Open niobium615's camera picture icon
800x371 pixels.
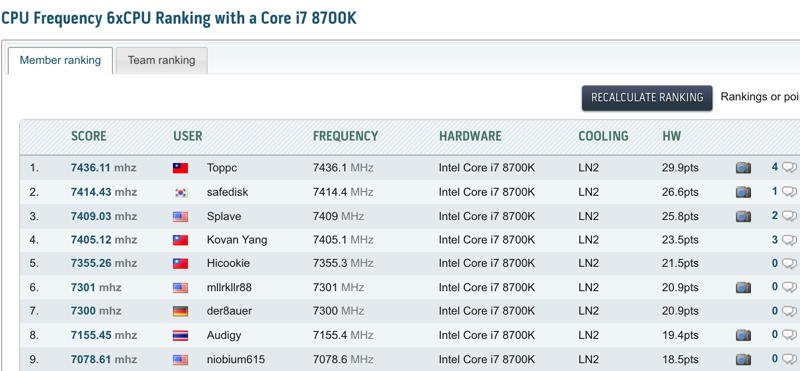(743, 359)
